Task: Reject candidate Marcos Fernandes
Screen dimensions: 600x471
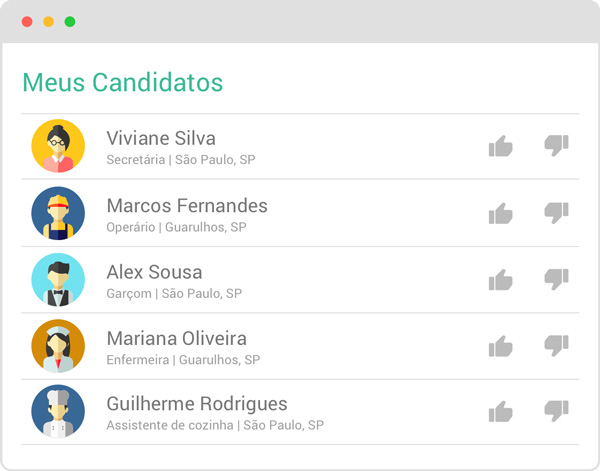Action: click(556, 212)
